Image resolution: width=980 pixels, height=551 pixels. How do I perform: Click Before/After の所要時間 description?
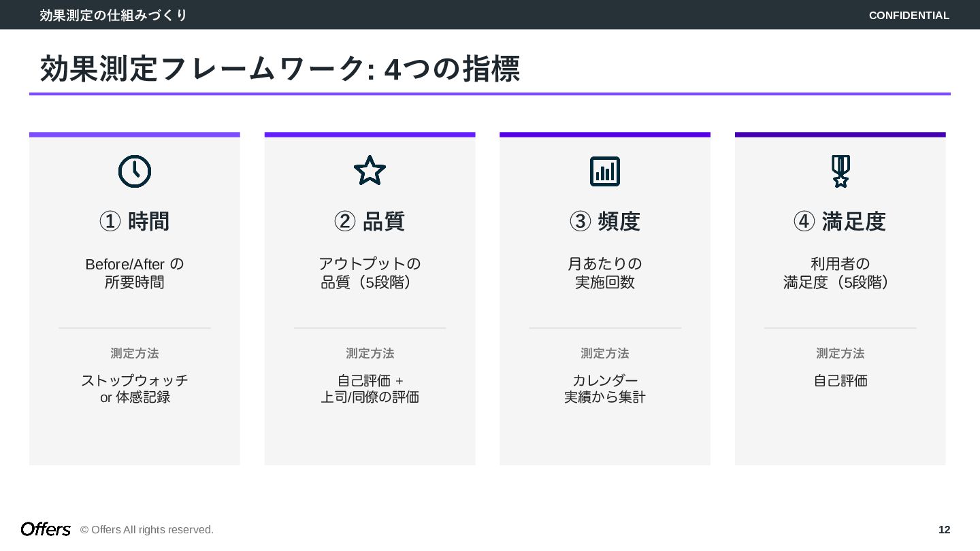point(135,273)
